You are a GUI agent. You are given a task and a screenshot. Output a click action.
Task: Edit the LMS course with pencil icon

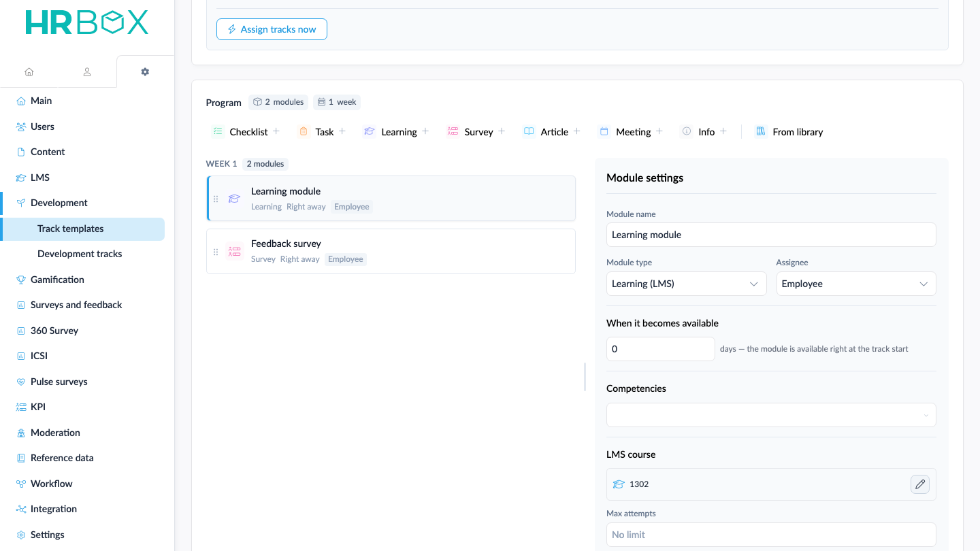[920, 484]
